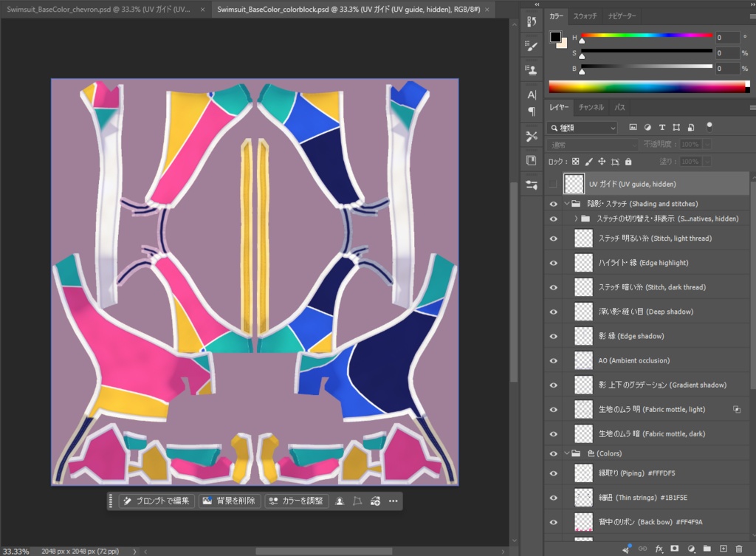
Task: Filter layers by smart objects icon
Action: tap(691, 127)
